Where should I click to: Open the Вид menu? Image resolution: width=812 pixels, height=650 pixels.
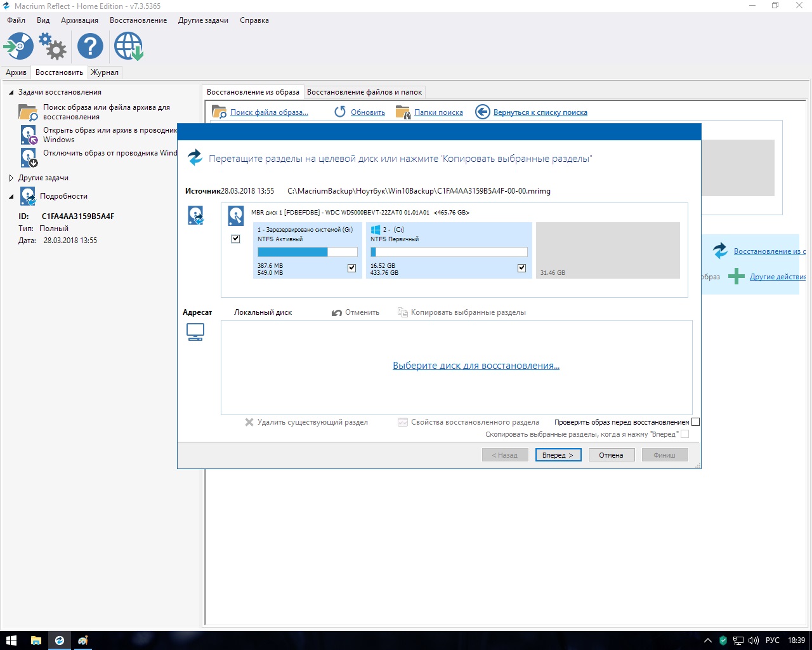click(43, 20)
